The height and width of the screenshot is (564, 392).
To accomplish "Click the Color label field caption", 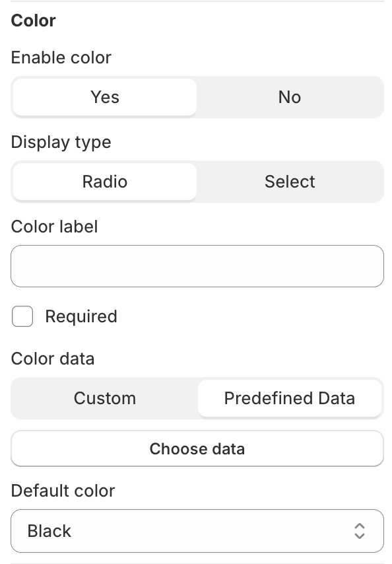I will (54, 227).
